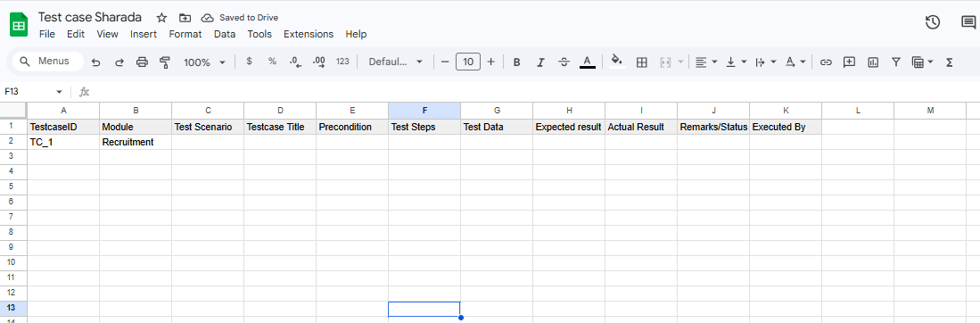Open the text rotation dropdown

pos(795,62)
